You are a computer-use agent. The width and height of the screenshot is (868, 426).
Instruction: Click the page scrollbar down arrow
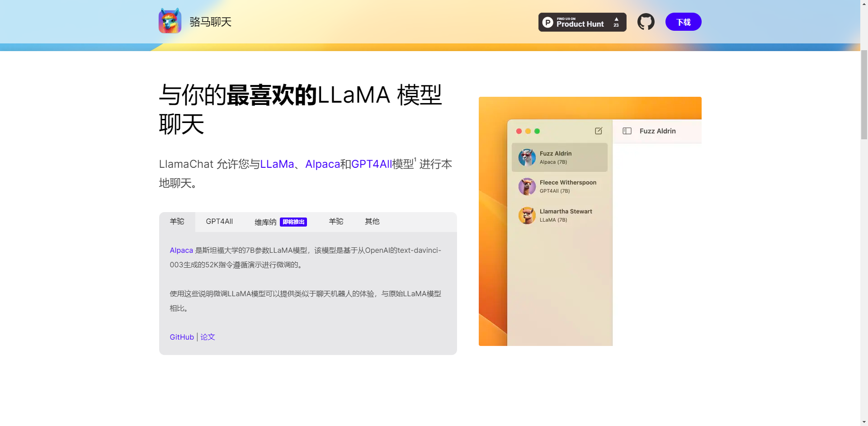pyautogui.click(x=864, y=422)
